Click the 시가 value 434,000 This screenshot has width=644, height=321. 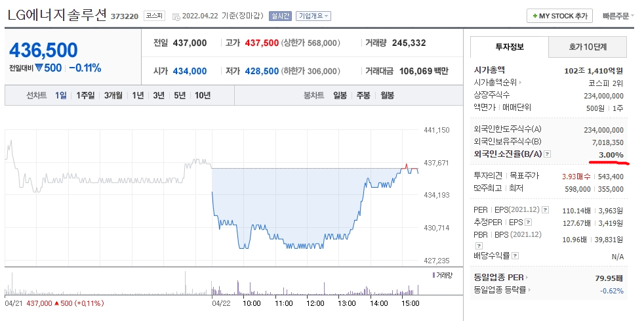click(190, 71)
